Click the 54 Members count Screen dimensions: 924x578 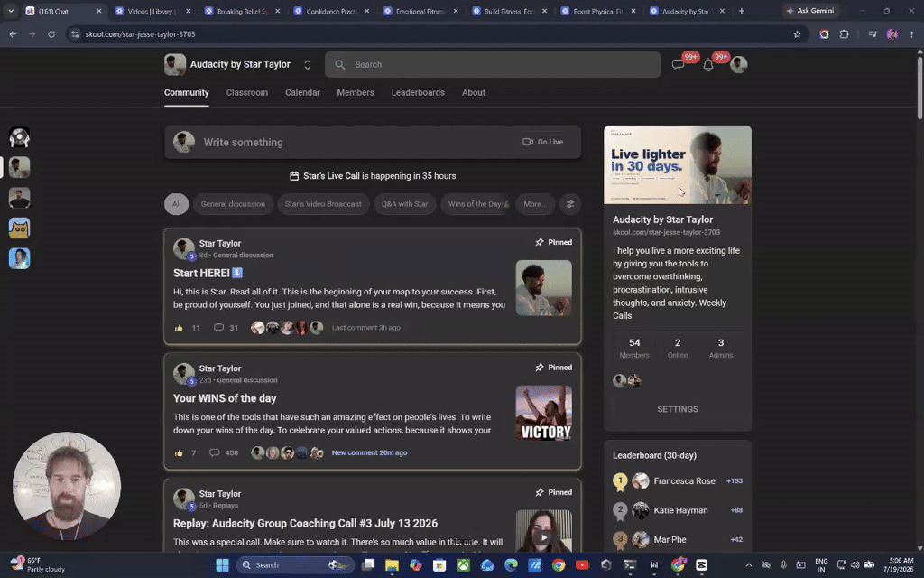pyautogui.click(x=634, y=348)
